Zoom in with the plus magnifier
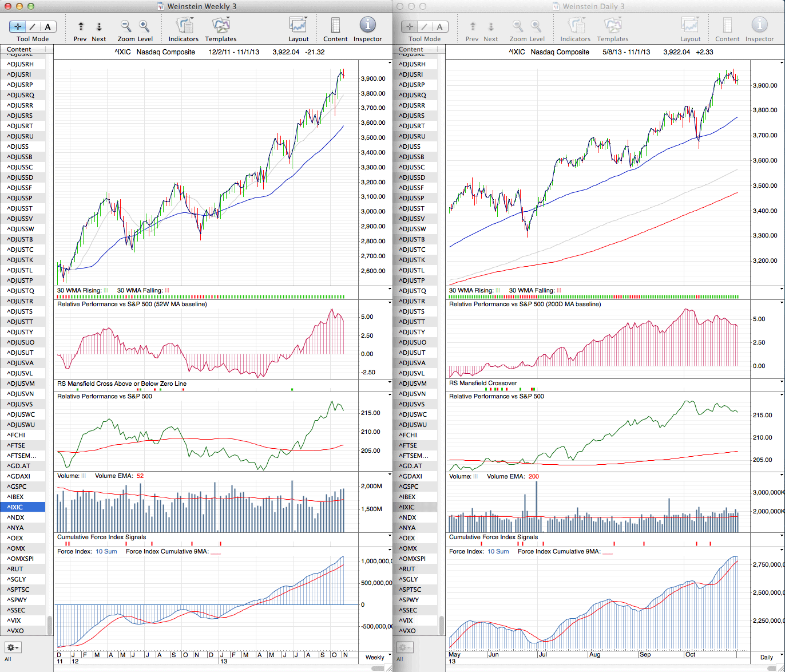 click(144, 26)
